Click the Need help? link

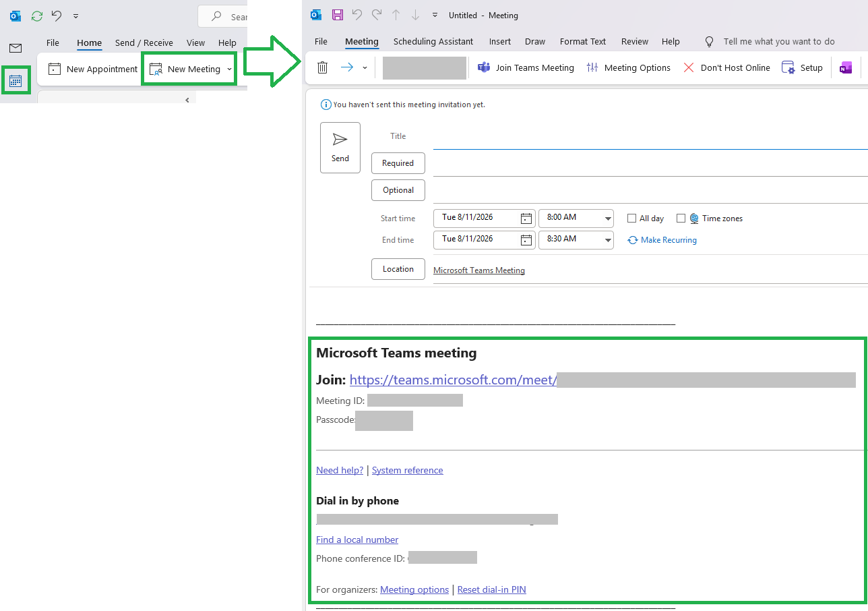[340, 471]
